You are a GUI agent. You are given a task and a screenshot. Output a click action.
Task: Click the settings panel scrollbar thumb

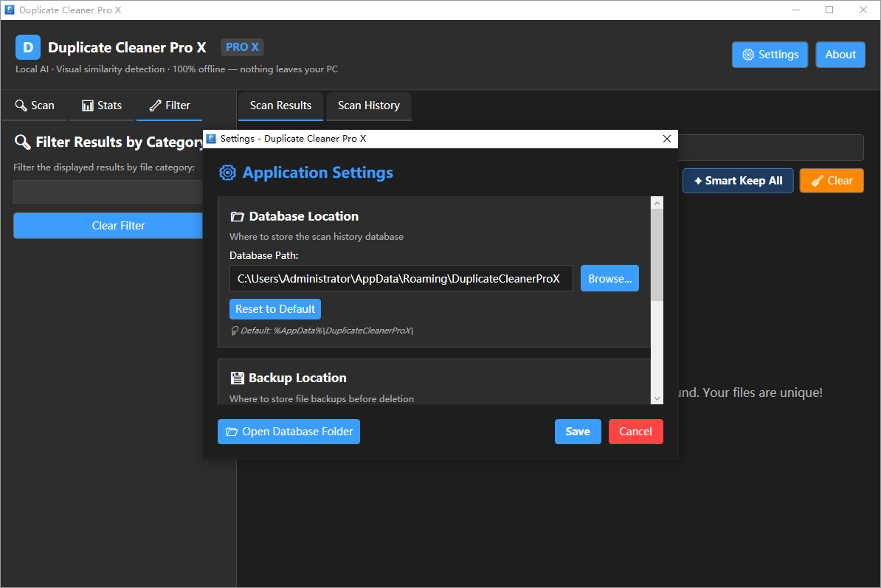pos(657,255)
